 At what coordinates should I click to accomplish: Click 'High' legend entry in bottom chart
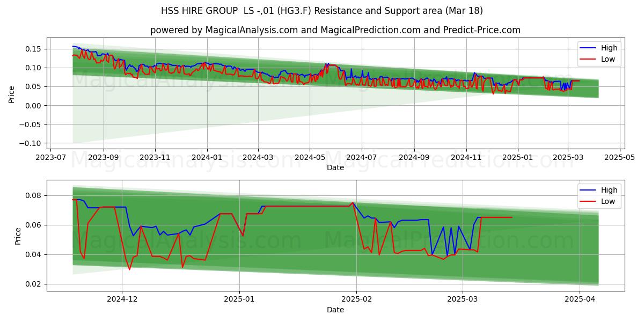(609, 190)
